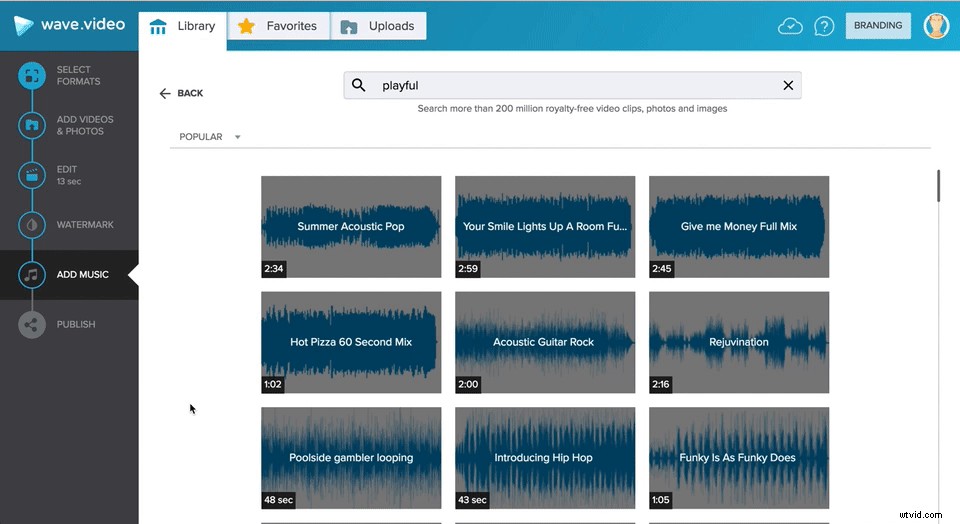Select the Poolside gambler looping track

pos(351,458)
